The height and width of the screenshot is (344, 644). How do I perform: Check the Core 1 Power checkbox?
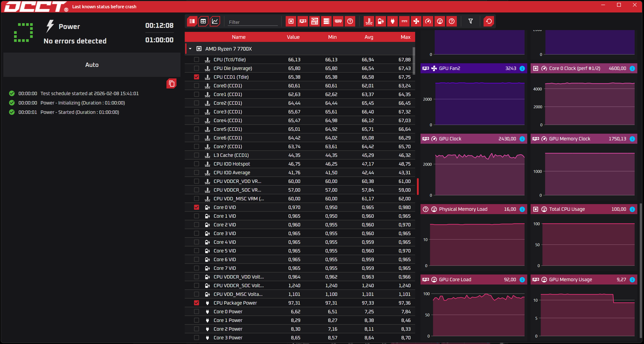197,320
